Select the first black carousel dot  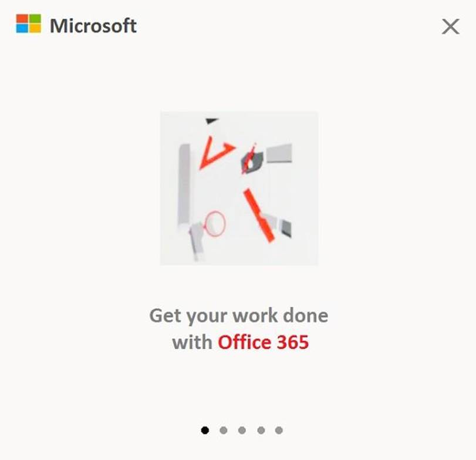click(x=205, y=430)
